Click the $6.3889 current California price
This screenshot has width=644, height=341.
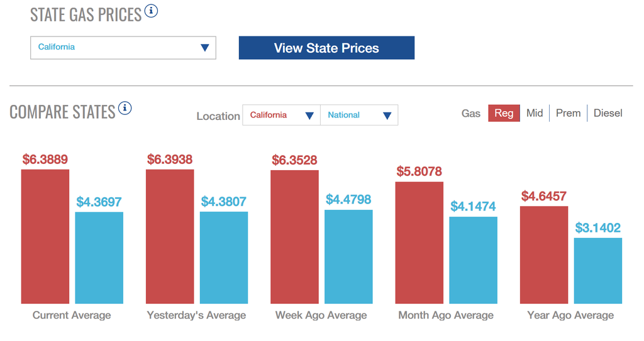click(x=45, y=160)
